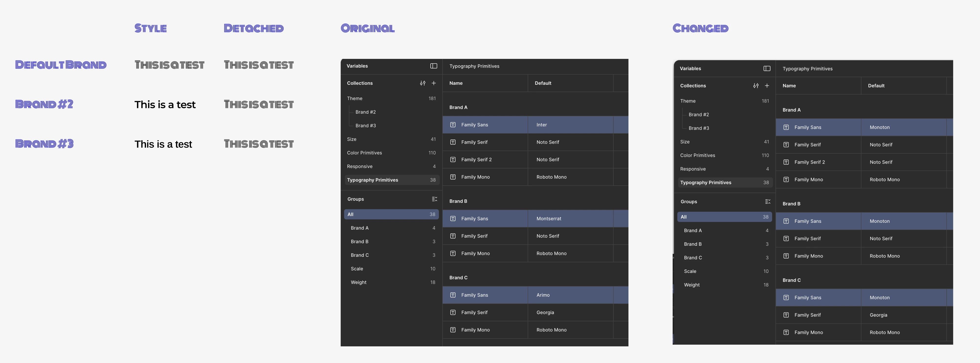Collapse groups icon in Original panel
This screenshot has height=363, width=980.
(434, 199)
